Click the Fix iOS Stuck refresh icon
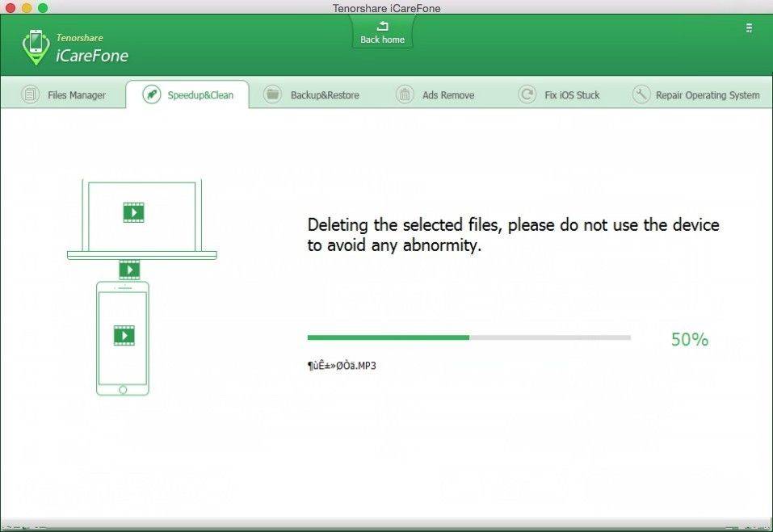 pyautogui.click(x=527, y=94)
